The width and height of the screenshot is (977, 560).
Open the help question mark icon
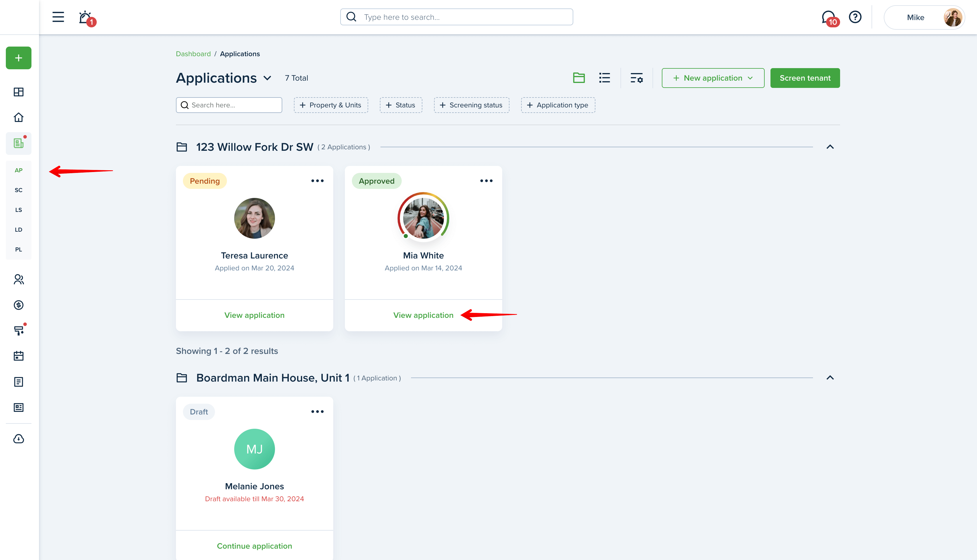click(x=855, y=17)
